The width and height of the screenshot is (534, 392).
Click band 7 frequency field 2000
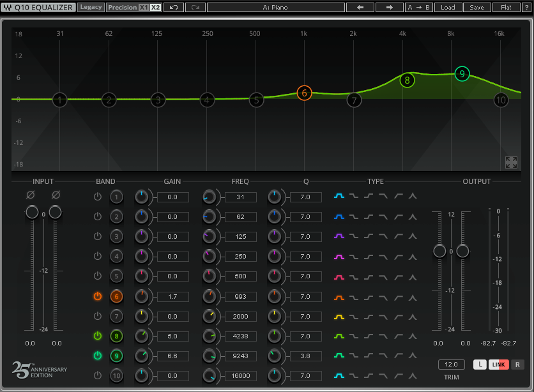[240, 317]
